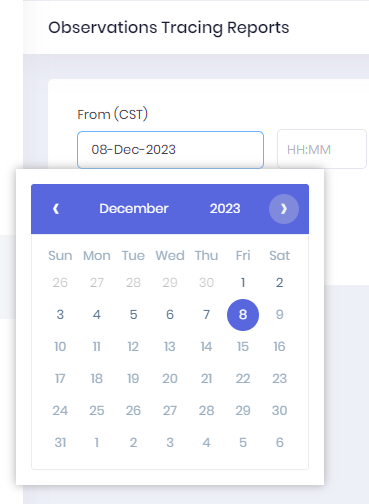Choose December 5 date

(133, 315)
